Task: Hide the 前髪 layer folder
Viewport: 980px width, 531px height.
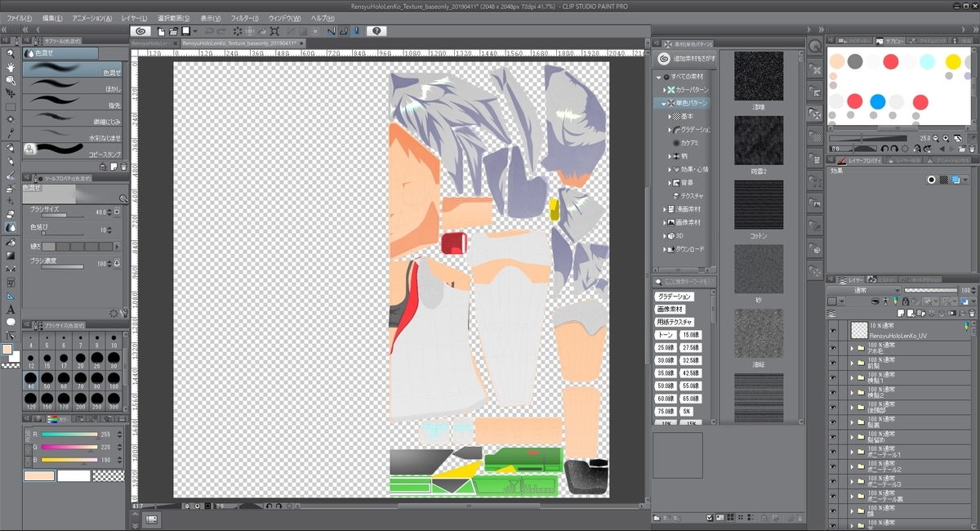Action: pos(833,363)
